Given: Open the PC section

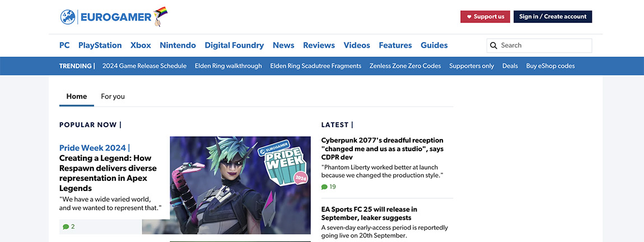Looking at the screenshot, I should [64, 45].
